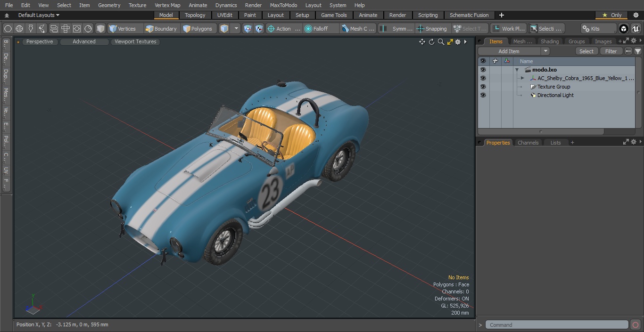Open the Kits menu
Screen dimensions: 644x332
[x=598, y=29]
